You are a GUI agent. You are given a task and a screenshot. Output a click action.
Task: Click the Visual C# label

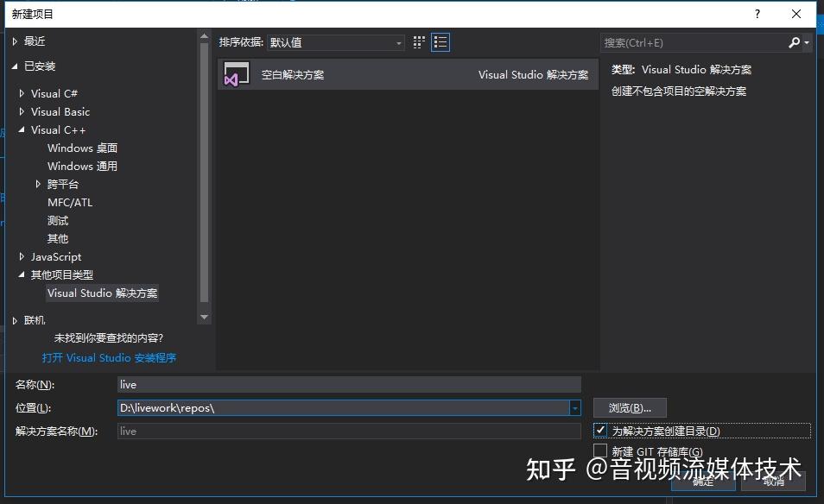pos(54,93)
